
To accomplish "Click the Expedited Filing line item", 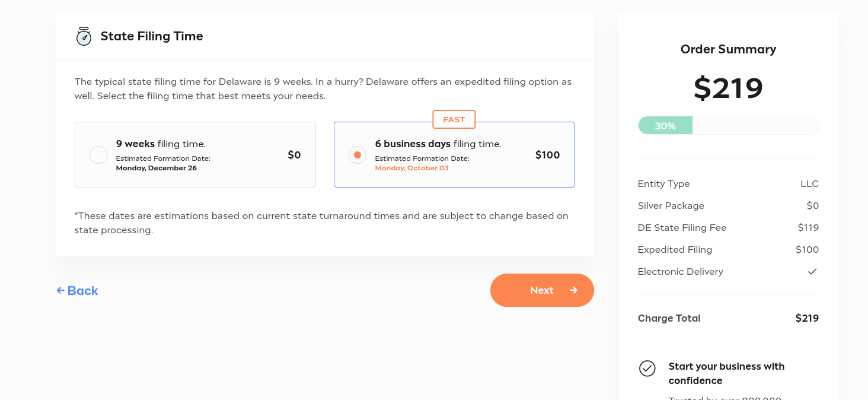I will (x=729, y=249).
